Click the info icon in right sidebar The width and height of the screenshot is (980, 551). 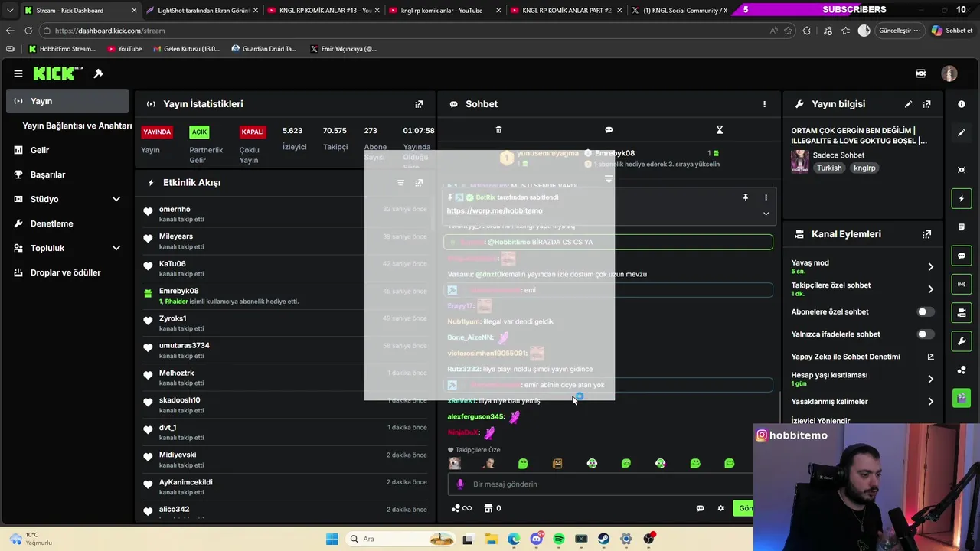tap(962, 104)
